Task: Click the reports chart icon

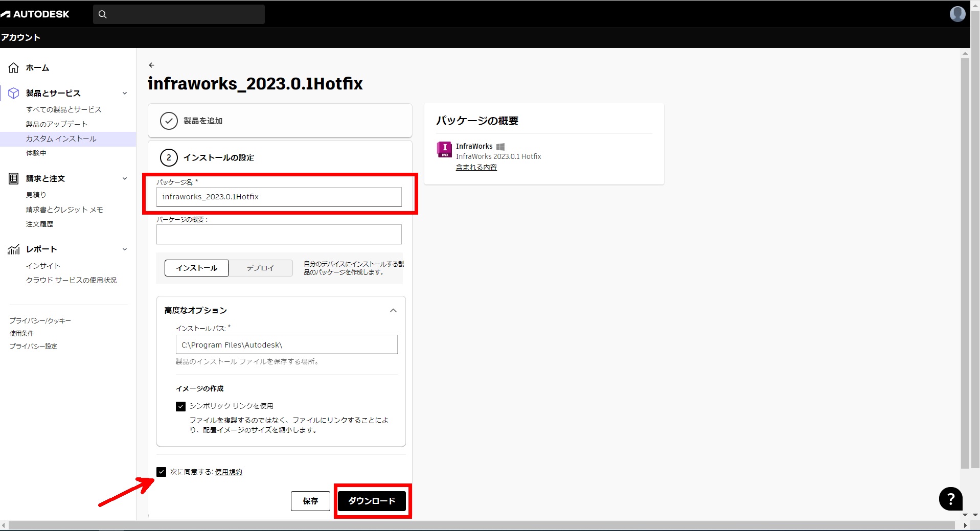Action: (x=14, y=249)
